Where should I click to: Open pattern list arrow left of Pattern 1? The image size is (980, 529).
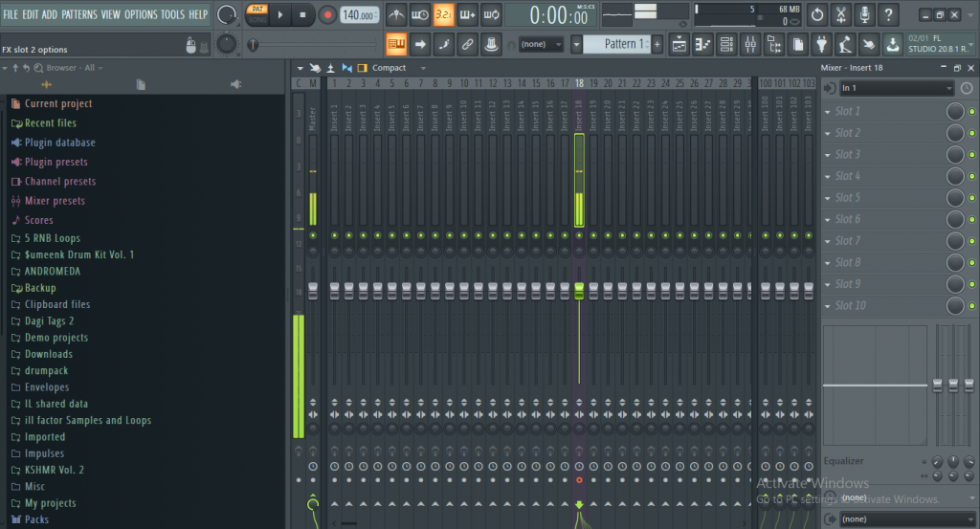click(x=576, y=44)
